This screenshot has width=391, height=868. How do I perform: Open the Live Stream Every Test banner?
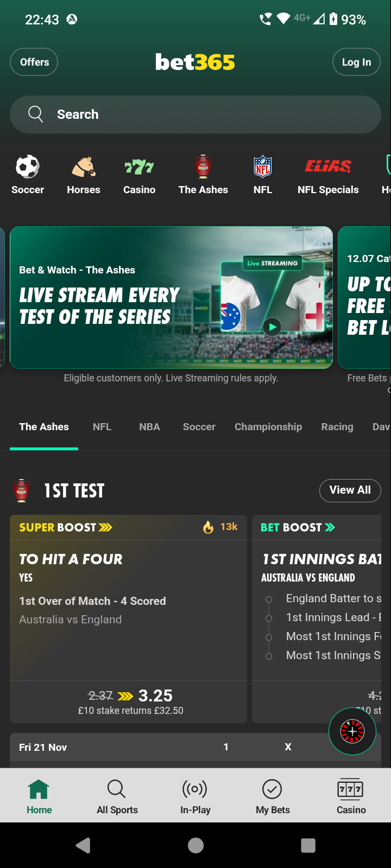pyautogui.click(x=171, y=297)
